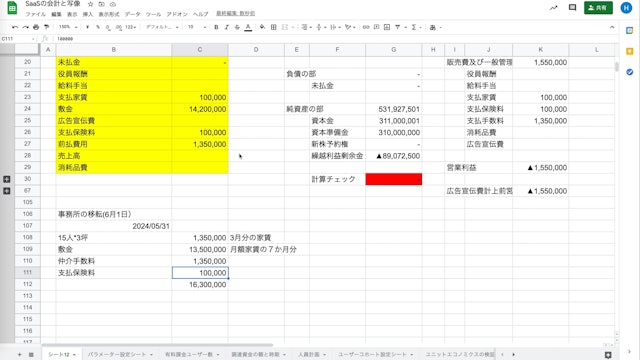Screen dimensions: 640x360
Task: Open the 表示 menu
Action: click(x=72, y=14)
